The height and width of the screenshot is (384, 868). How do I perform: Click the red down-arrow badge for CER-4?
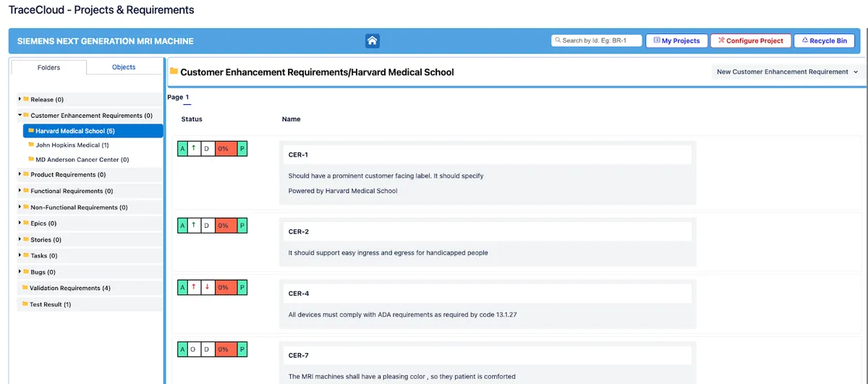206,287
